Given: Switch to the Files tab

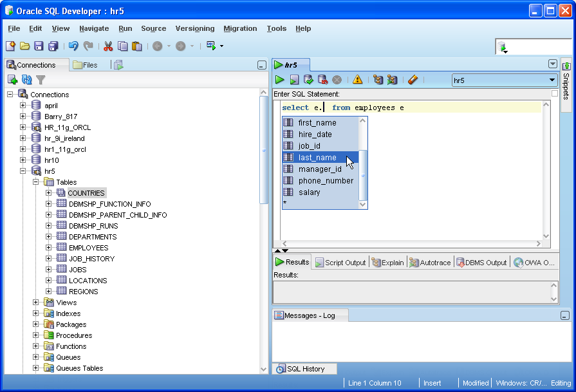Looking at the screenshot, I should (85, 65).
